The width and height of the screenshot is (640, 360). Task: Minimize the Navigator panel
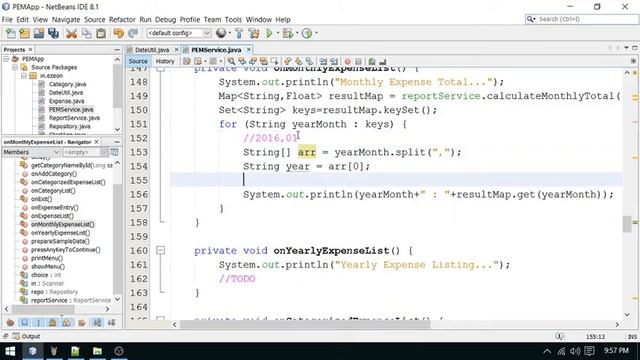(117, 142)
